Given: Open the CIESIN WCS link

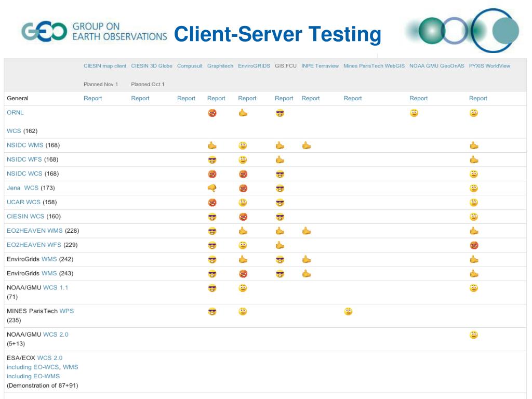Looking at the screenshot, I should click(x=25, y=217).
